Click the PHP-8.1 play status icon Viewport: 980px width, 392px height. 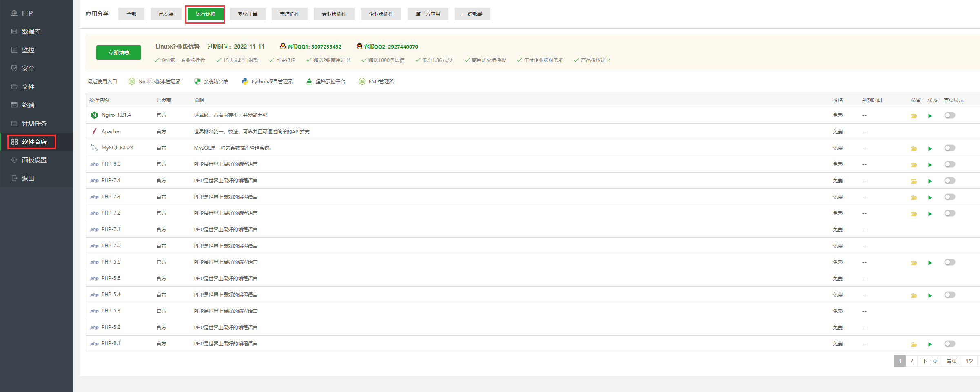click(930, 344)
